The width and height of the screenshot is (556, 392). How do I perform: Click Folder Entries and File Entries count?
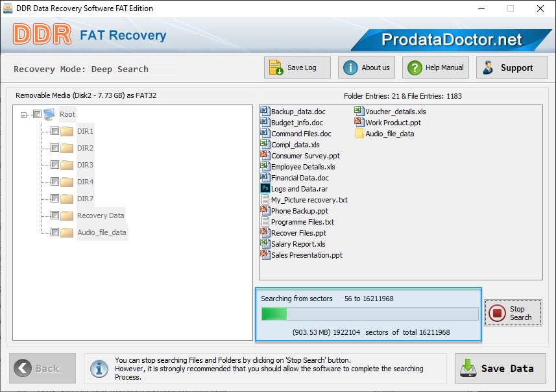(x=402, y=96)
